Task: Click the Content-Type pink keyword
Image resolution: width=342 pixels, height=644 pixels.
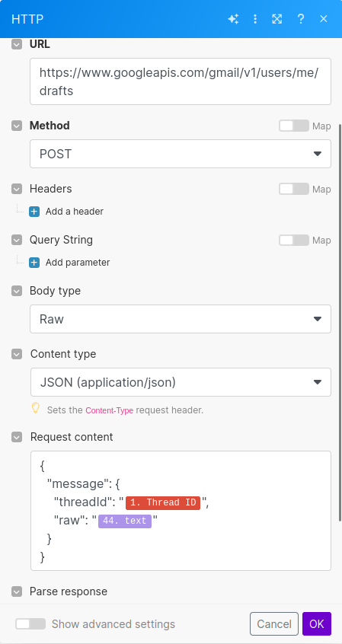Action: coord(110,410)
